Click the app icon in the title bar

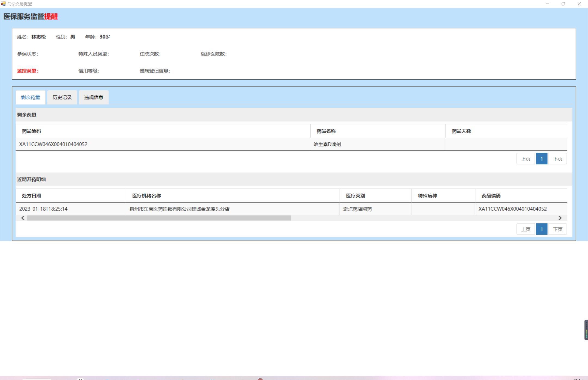[3, 4]
